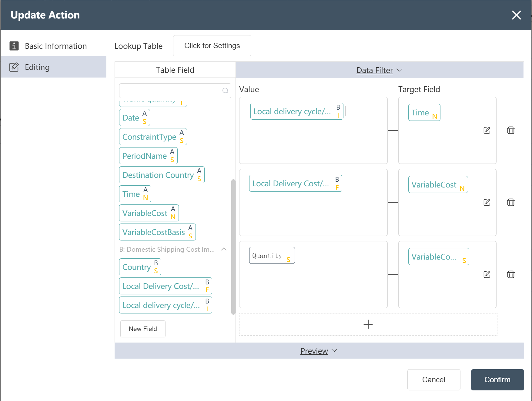Click the Editing pencil icon
The width and height of the screenshot is (532, 401).
[14, 67]
